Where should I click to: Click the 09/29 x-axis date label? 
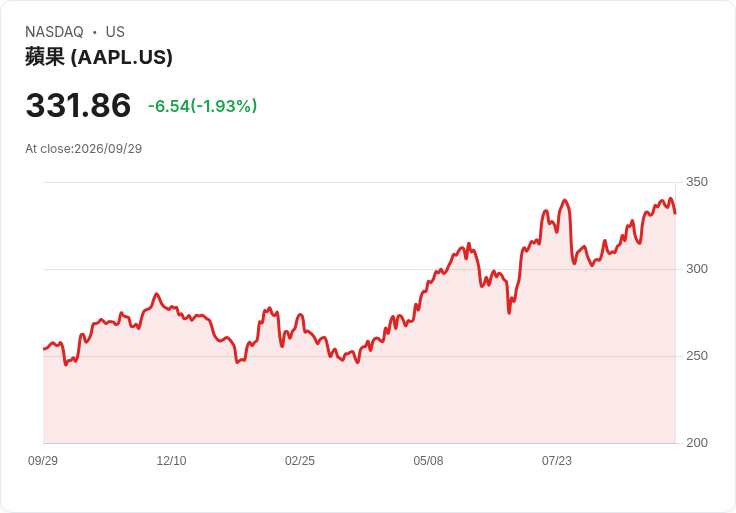pos(43,461)
